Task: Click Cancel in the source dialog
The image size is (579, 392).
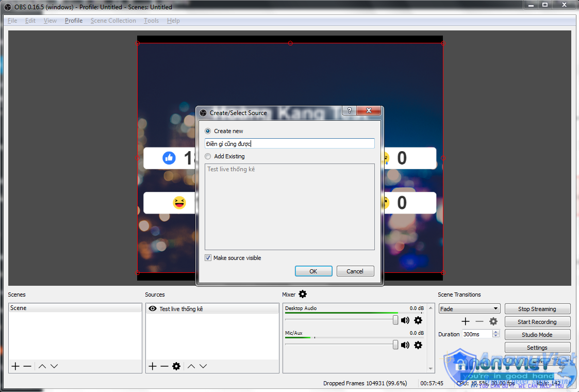Action: click(x=355, y=271)
